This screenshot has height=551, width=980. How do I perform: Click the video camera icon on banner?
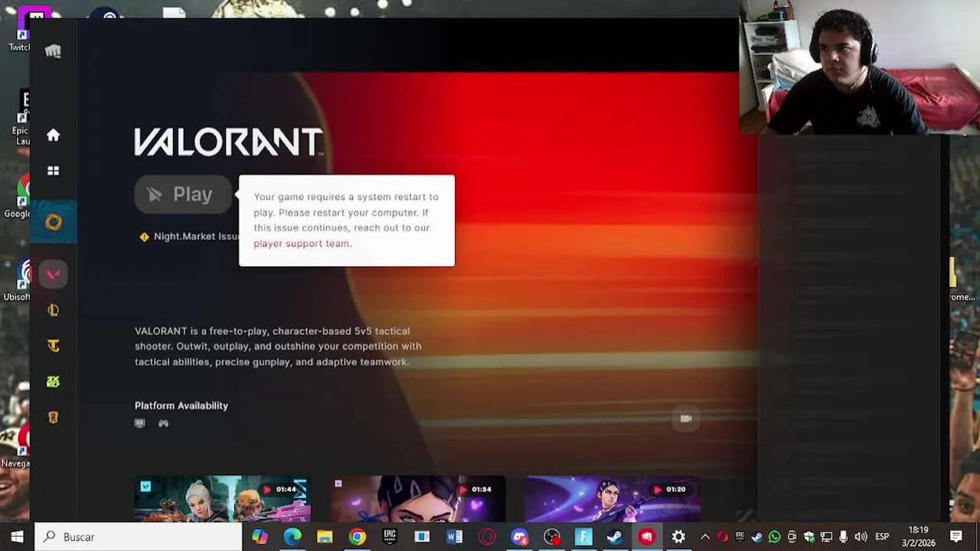[x=686, y=419]
